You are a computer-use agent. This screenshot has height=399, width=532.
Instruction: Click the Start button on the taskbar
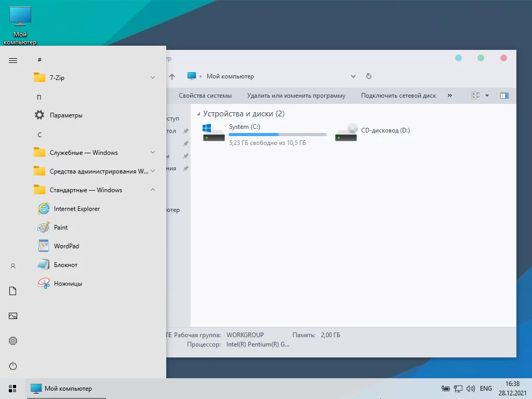point(13,389)
